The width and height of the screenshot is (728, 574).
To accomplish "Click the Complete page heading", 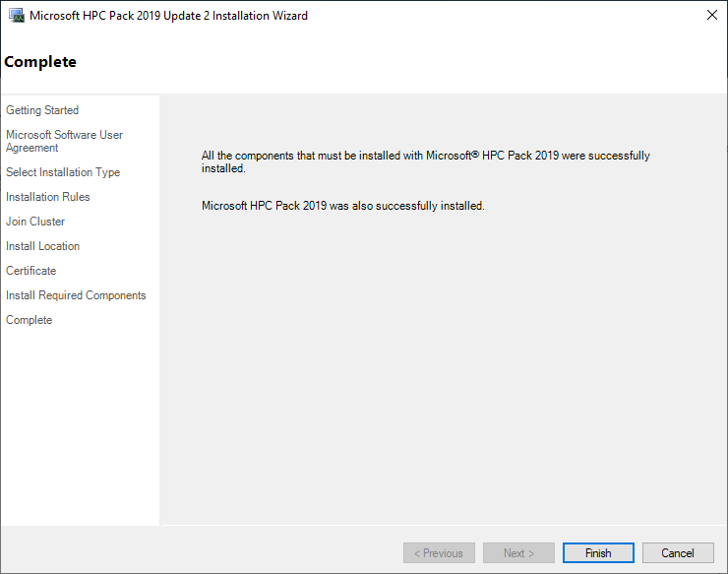I will (40, 62).
